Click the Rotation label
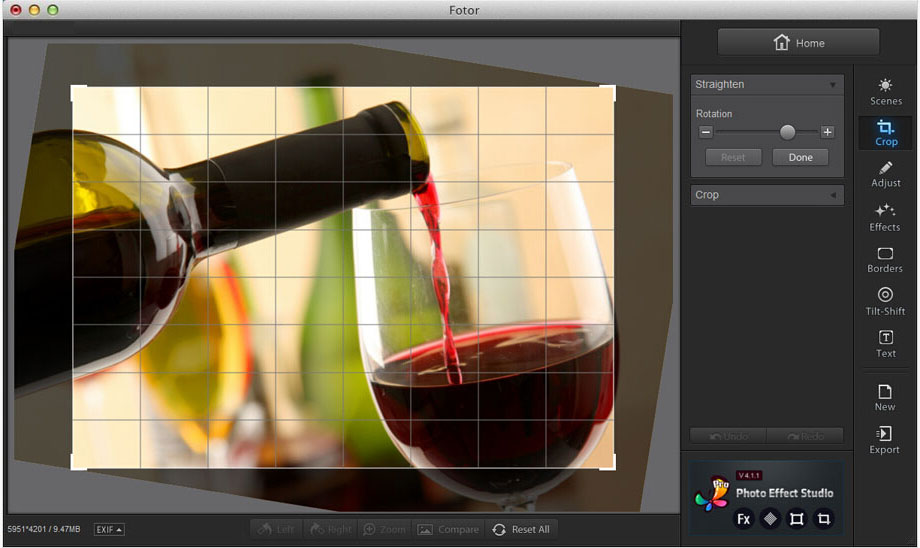Image resolution: width=920 pixels, height=548 pixels. coord(714,114)
